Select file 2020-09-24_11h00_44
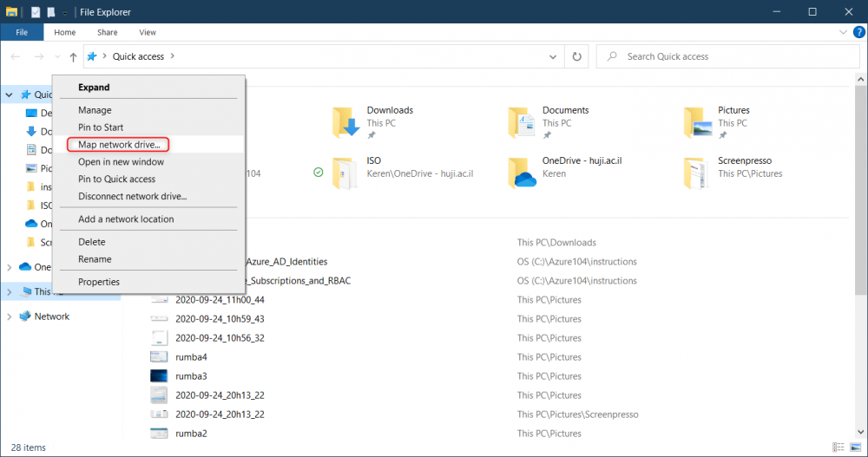Image resolution: width=868 pixels, height=457 pixels. click(x=220, y=299)
